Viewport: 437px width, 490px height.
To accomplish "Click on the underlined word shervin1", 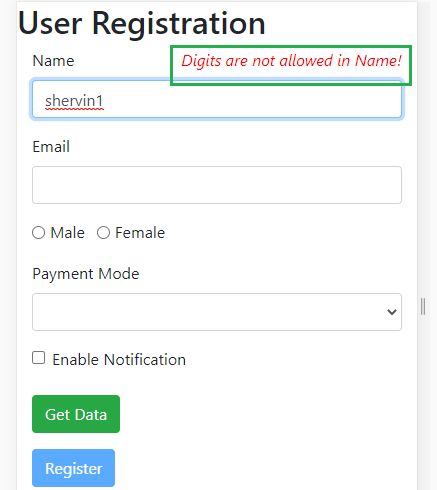I will click(x=74, y=101).
